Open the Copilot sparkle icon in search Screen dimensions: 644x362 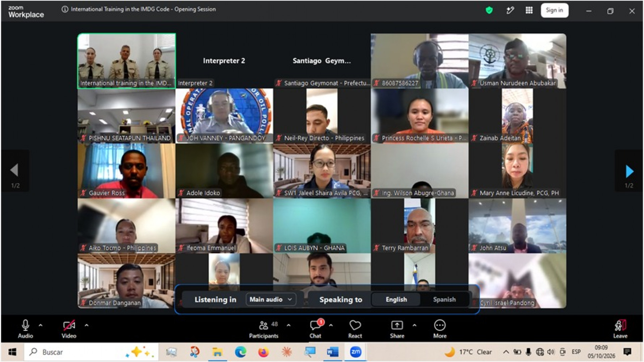tap(139, 352)
